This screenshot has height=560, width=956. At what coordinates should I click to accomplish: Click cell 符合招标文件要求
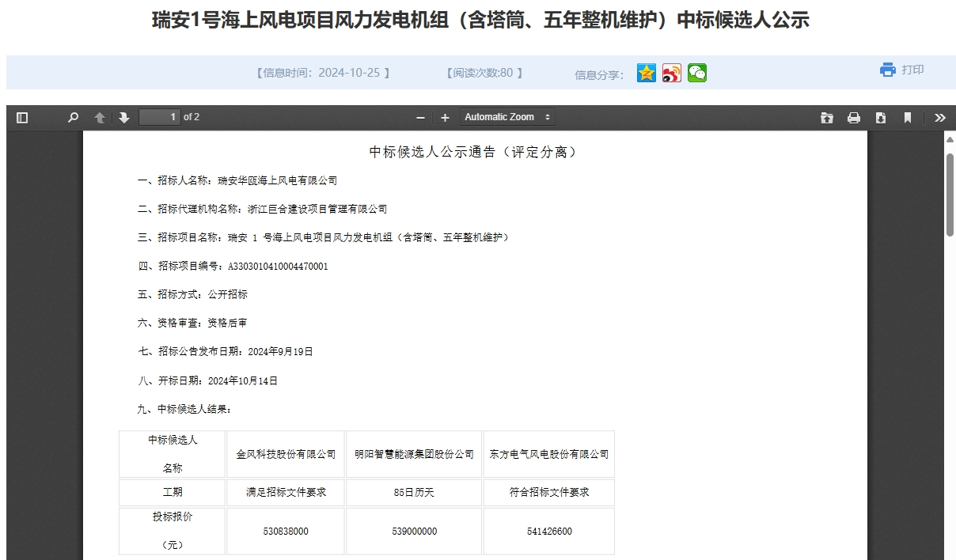click(549, 492)
